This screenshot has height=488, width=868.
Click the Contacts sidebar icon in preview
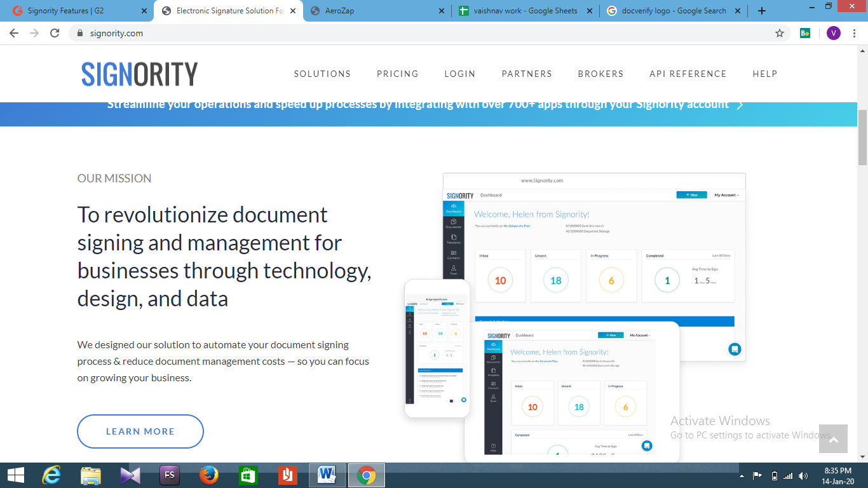pos(454,255)
